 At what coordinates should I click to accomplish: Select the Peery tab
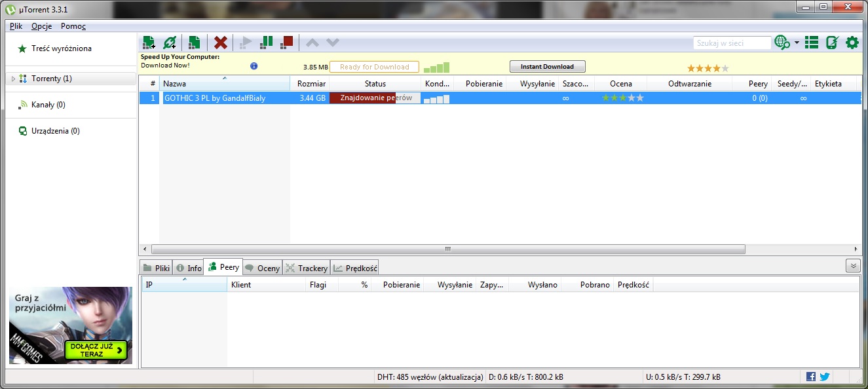point(223,267)
